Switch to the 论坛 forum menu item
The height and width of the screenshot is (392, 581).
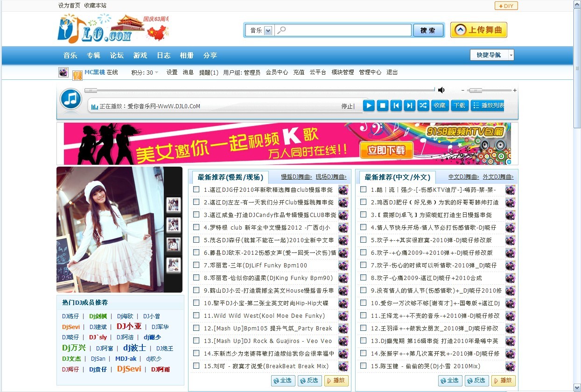pyautogui.click(x=116, y=55)
